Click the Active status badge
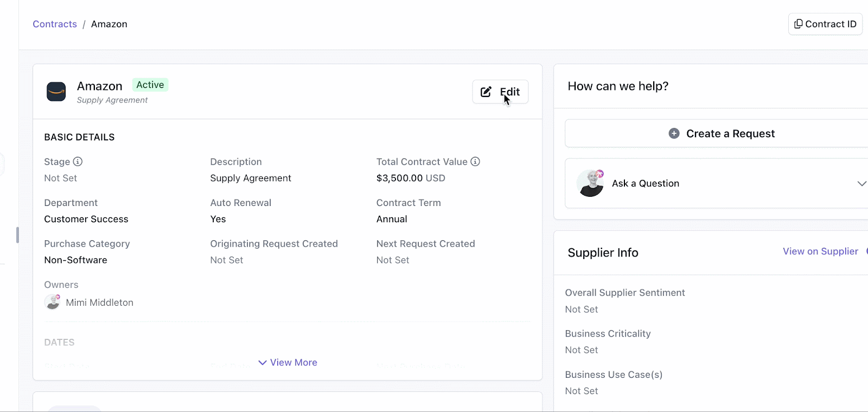The image size is (868, 412). click(x=150, y=85)
